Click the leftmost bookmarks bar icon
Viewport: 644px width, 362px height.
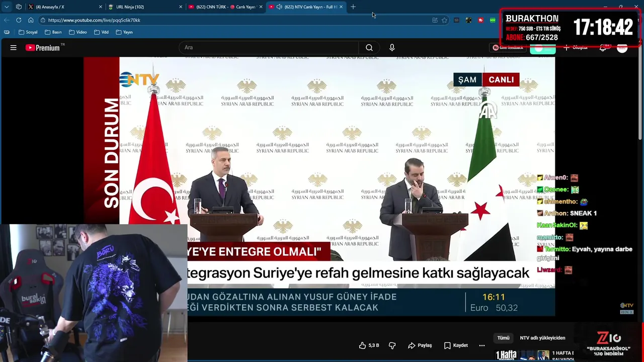[x=7, y=32]
